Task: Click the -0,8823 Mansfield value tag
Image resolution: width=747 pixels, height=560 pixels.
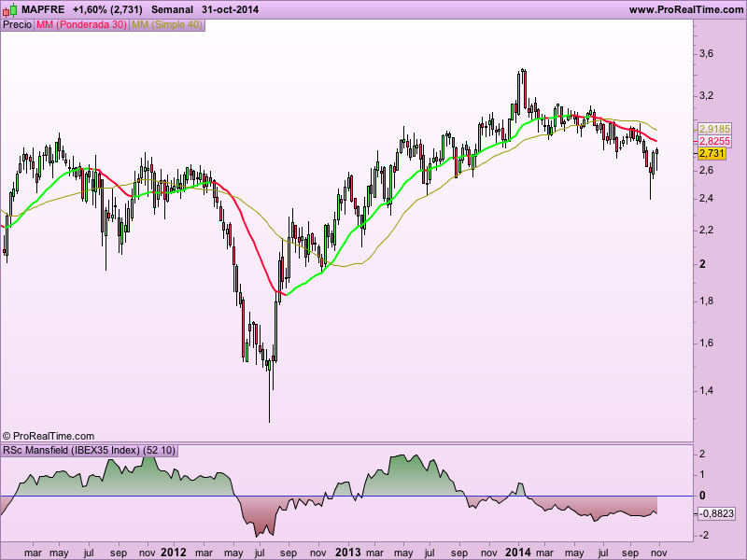Action: [716, 514]
